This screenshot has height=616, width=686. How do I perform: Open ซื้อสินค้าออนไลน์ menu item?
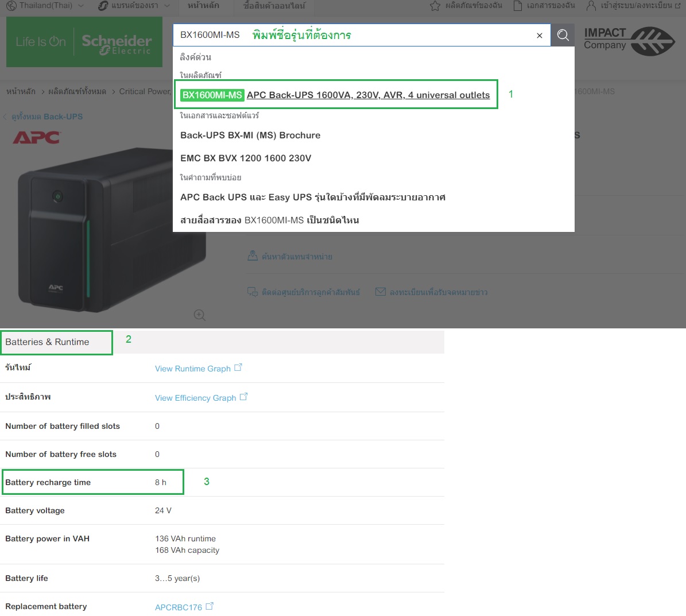point(274,6)
